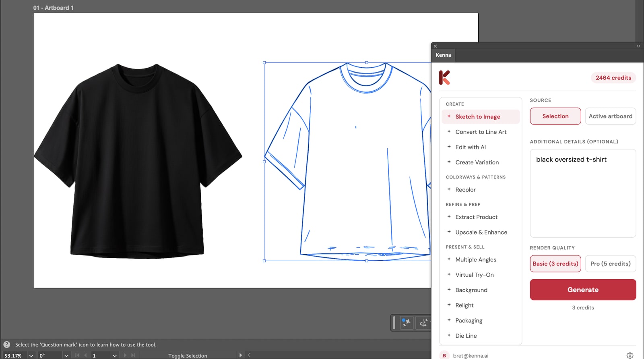Click the bottom-center selection handle of the sketch

[366, 261]
